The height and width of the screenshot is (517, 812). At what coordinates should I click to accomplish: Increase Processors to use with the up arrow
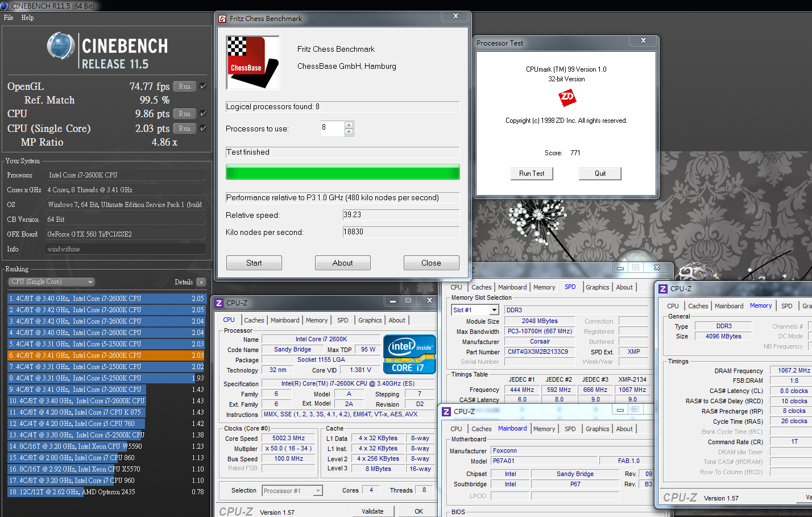point(349,125)
